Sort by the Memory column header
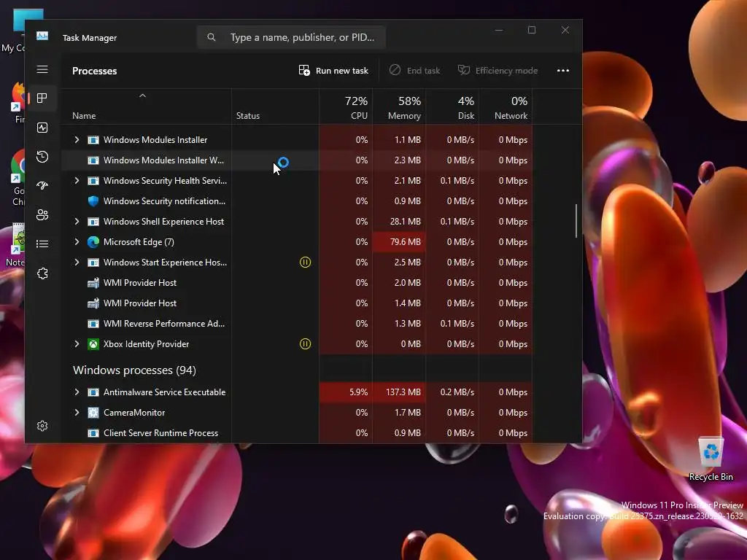This screenshot has height=560, width=747. pos(399,108)
